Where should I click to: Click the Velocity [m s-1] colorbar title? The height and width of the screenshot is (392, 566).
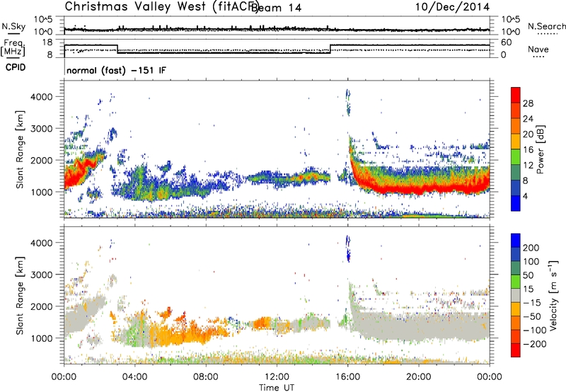click(553, 295)
